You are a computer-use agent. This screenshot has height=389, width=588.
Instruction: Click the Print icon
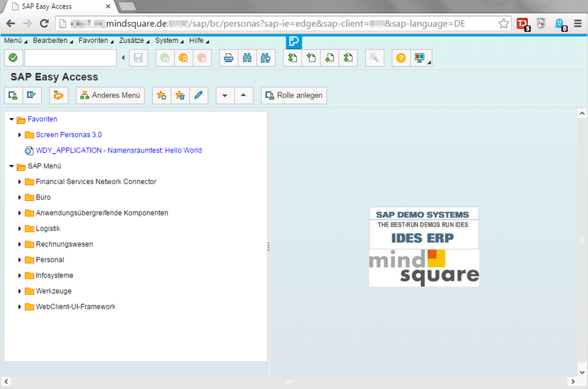pos(229,58)
